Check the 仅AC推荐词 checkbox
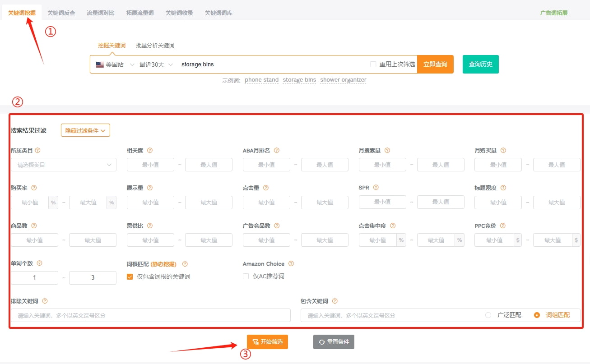Viewport: 590px width, 364px height. (x=246, y=276)
